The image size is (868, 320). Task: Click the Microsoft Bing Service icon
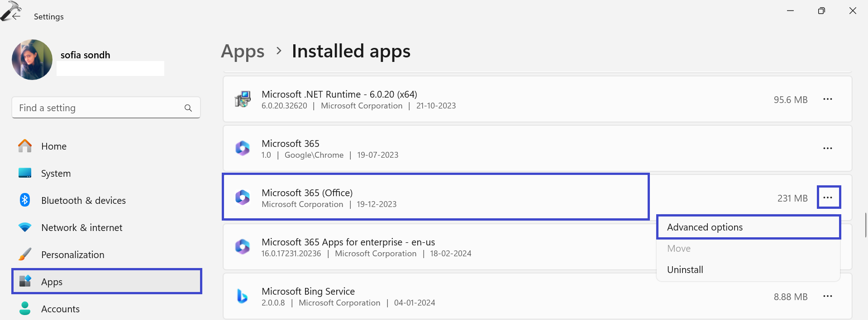(x=243, y=296)
